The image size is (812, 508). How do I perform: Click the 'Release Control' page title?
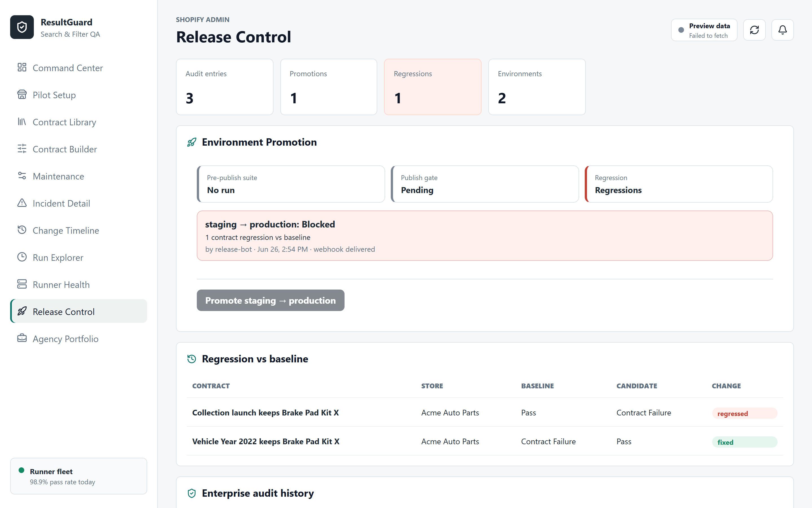(233, 37)
